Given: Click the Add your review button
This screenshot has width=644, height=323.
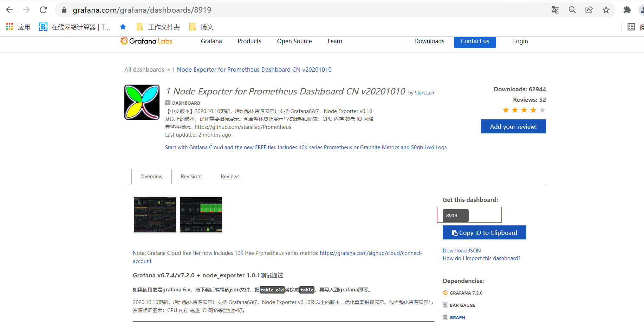Looking at the screenshot, I should (513, 126).
